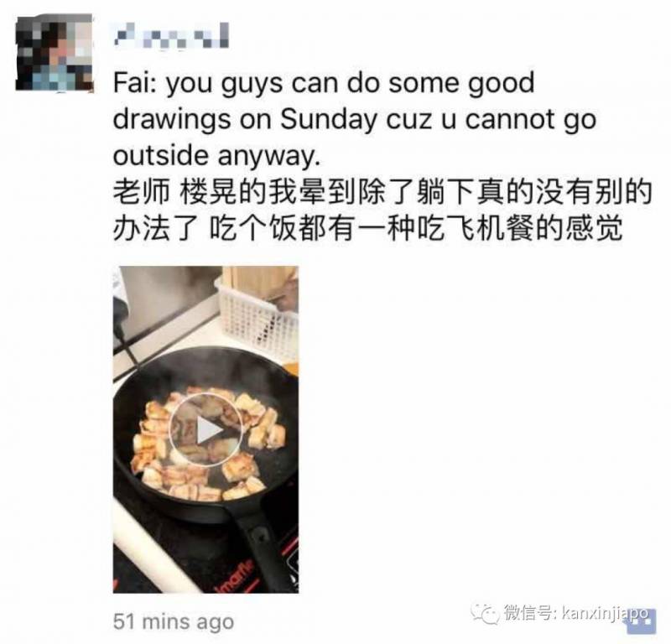671x644 pixels.
Task: Click the 'Fai: you guys can do' line
Action: [324, 83]
